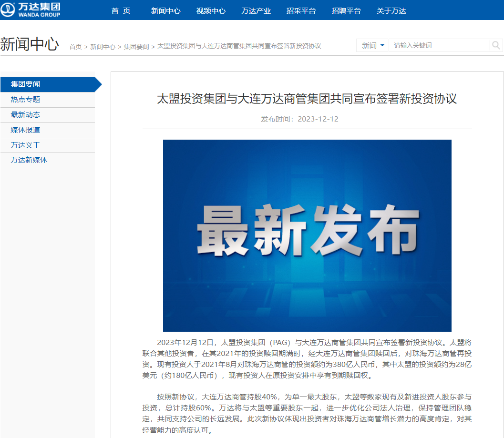Click 新闻中心 breadcrumb link
The image size is (504, 438).
(x=103, y=47)
